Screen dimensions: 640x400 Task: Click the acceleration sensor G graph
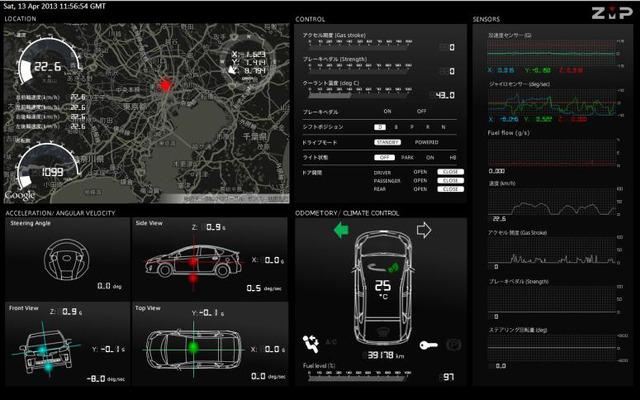point(551,53)
